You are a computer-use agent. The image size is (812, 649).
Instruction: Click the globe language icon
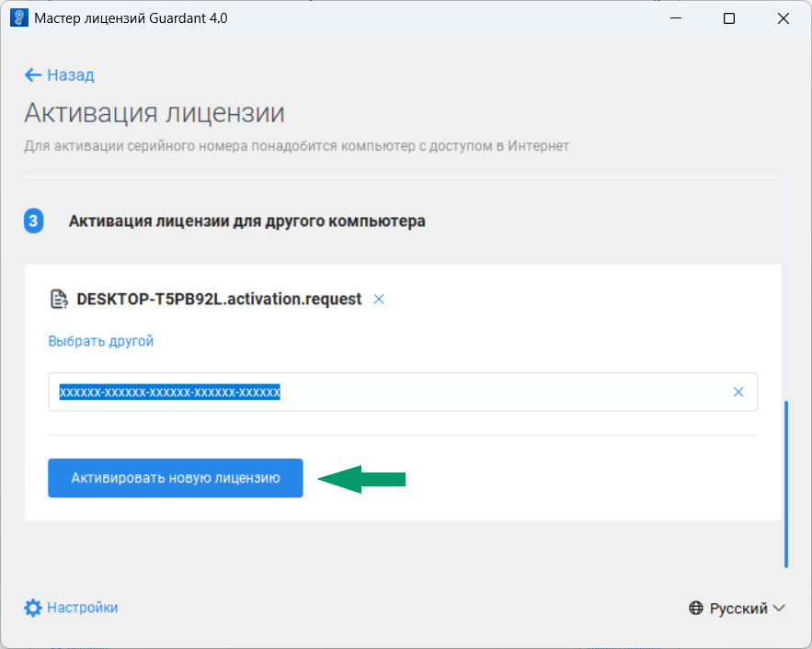694,608
